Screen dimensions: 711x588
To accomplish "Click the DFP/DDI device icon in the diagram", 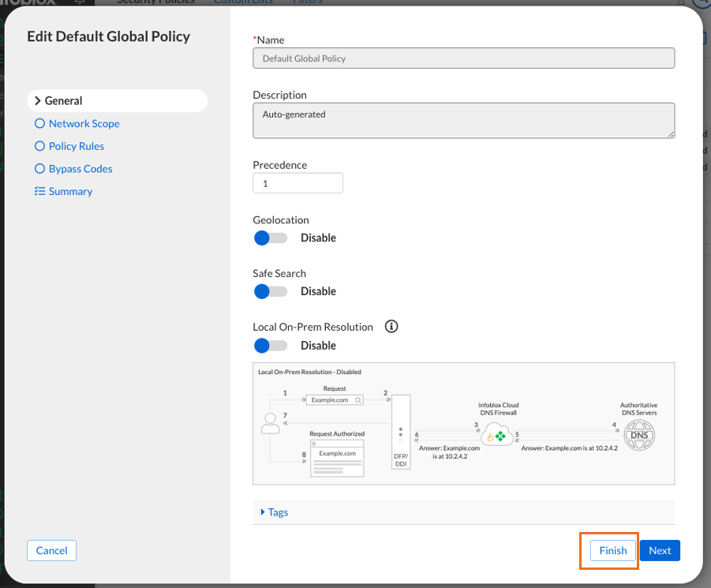I will tap(401, 432).
